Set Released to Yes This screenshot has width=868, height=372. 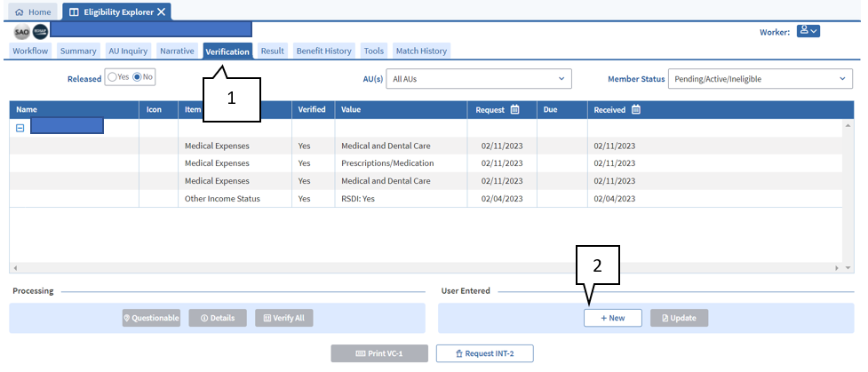[112, 77]
